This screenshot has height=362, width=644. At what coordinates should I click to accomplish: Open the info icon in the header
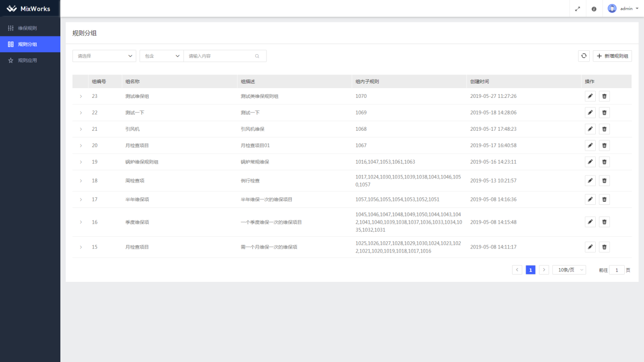click(594, 9)
